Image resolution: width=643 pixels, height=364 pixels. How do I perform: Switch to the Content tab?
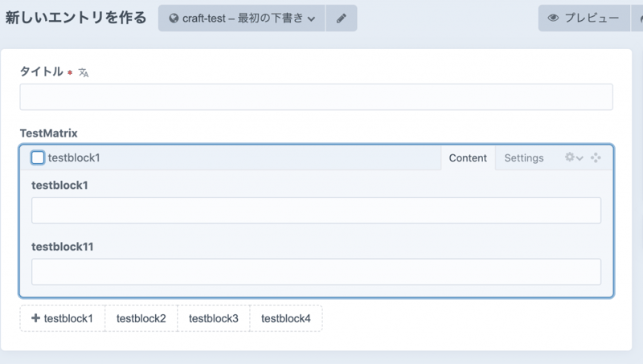click(468, 157)
